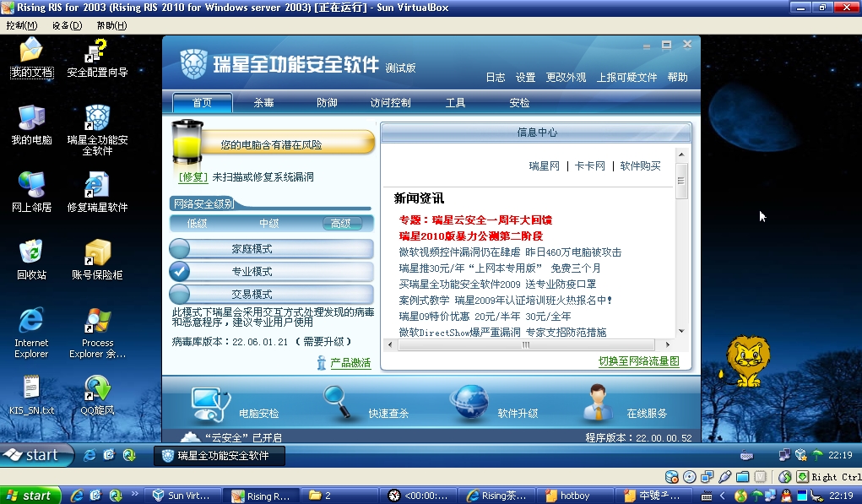
Task: Click the 软件升级 globe icon
Action: click(x=469, y=402)
